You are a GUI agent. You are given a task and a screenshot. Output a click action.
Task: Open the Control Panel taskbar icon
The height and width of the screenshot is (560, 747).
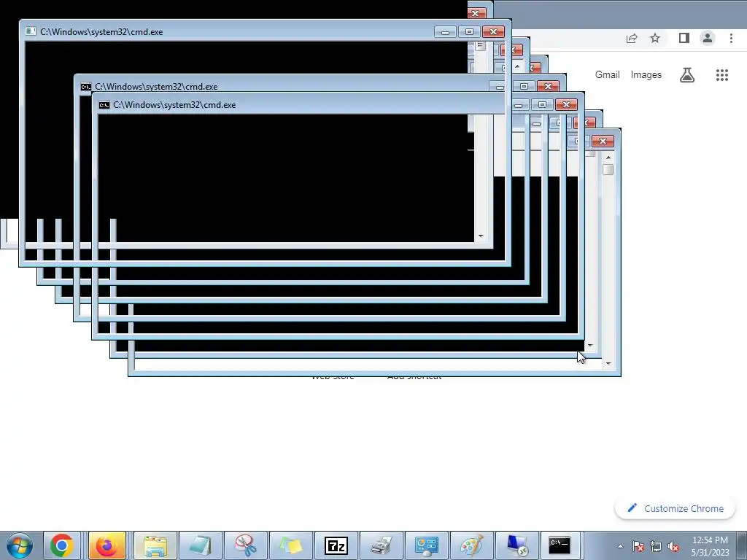click(x=426, y=545)
